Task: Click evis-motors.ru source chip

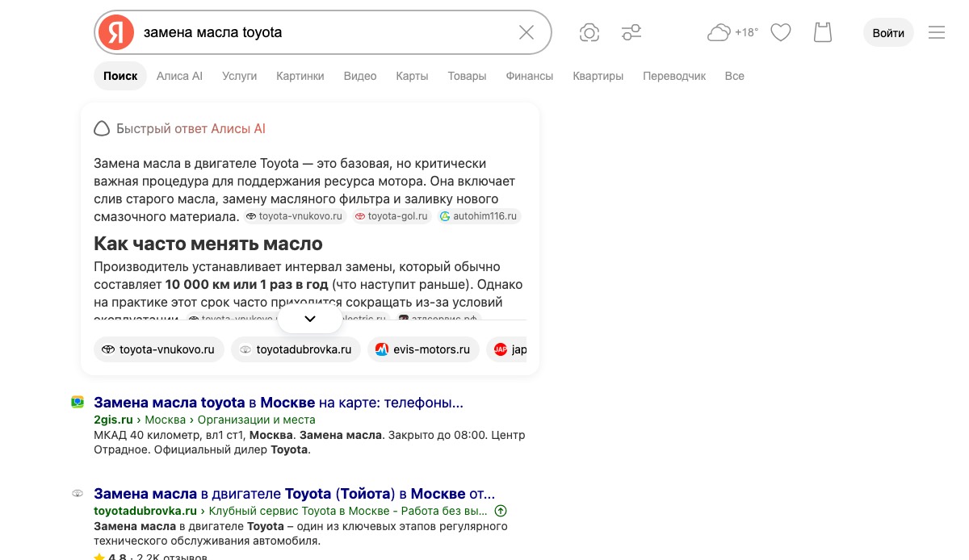Action: 423,349
